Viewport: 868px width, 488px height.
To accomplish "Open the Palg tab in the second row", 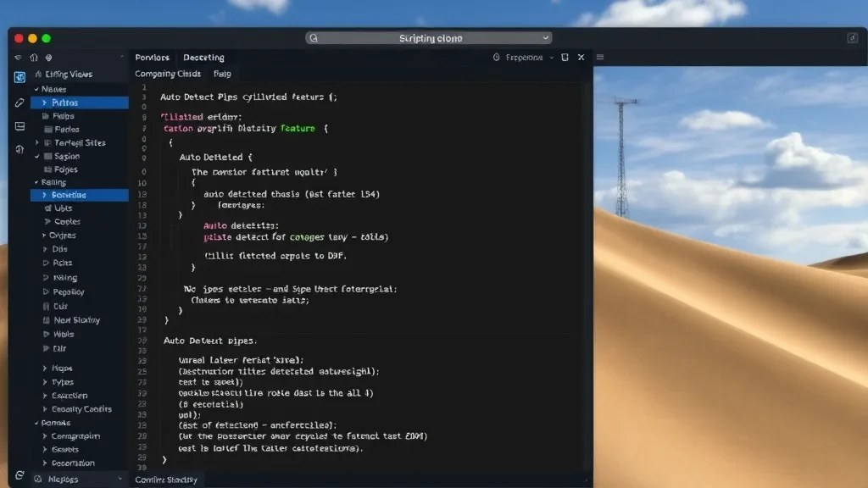I will tap(223, 74).
